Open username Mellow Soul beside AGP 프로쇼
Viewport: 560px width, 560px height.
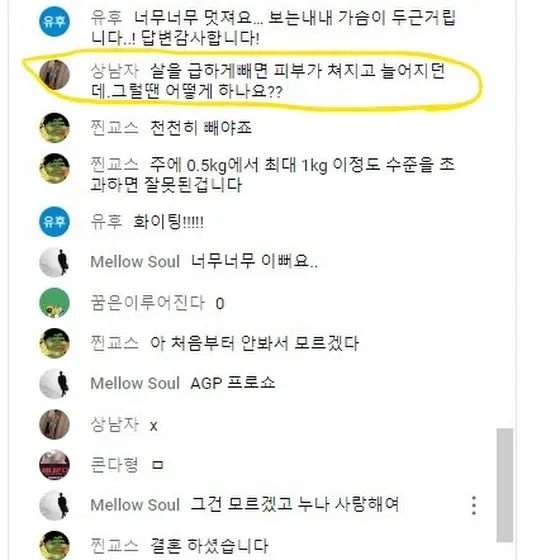135,383
